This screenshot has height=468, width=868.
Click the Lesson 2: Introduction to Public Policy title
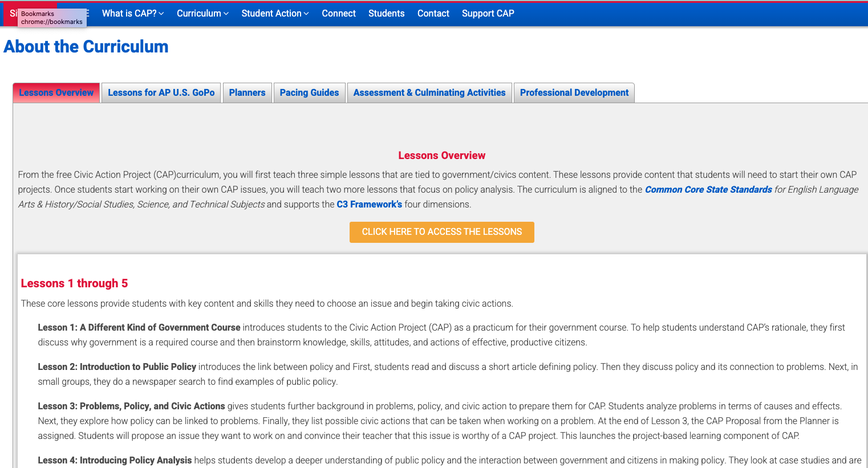coord(117,367)
